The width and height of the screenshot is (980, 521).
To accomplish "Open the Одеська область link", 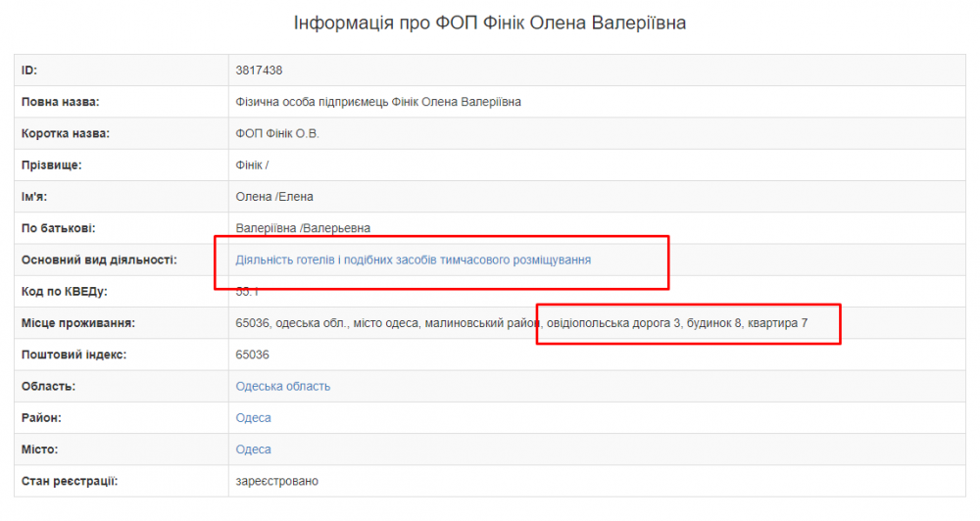I will click(282, 386).
